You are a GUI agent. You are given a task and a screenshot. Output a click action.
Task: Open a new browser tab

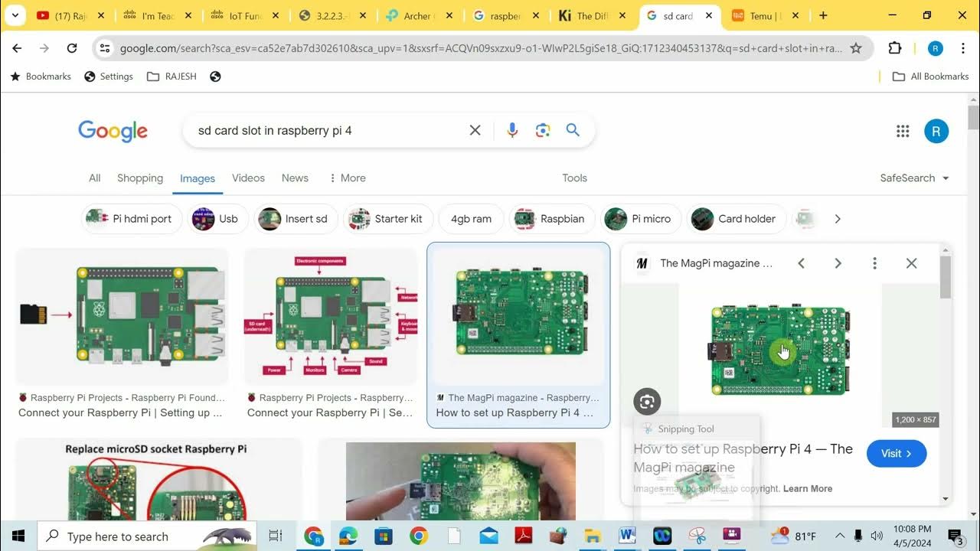(823, 15)
